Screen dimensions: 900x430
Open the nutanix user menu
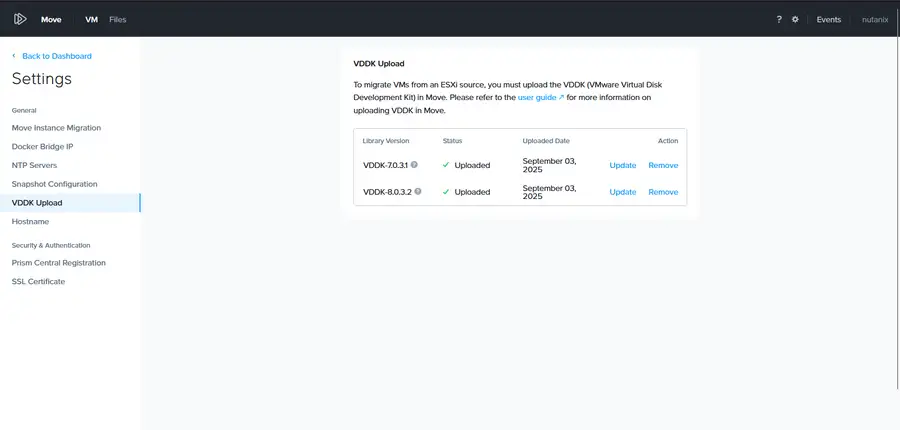point(875,20)
